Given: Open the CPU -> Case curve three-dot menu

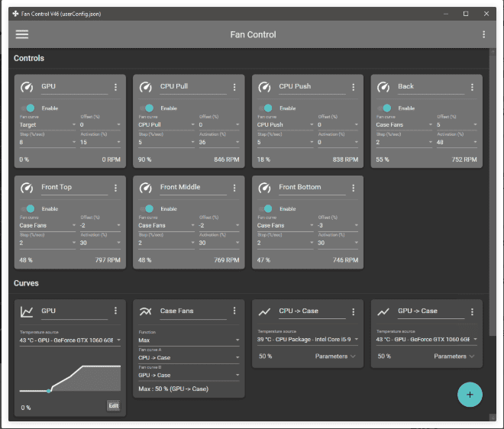Looking at the screenshot, I should click(354, 311).
